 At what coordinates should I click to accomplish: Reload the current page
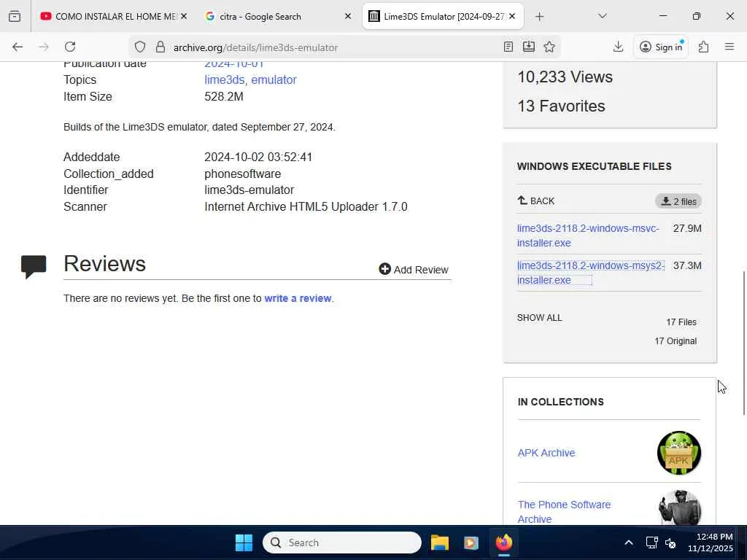pyautogui.click(x=70, y=47)
